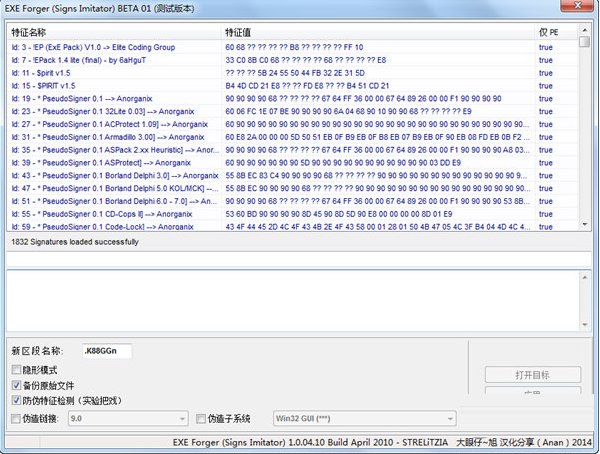Screen dimensions: 600x454
Task: Click signature value 33 C0 8B C0 68
Action: point(306,60)
